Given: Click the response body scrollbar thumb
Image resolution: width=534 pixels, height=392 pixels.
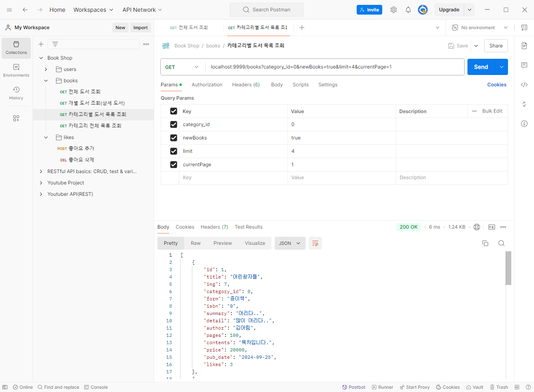Looking at the screenshot, I should click(508, 268).
